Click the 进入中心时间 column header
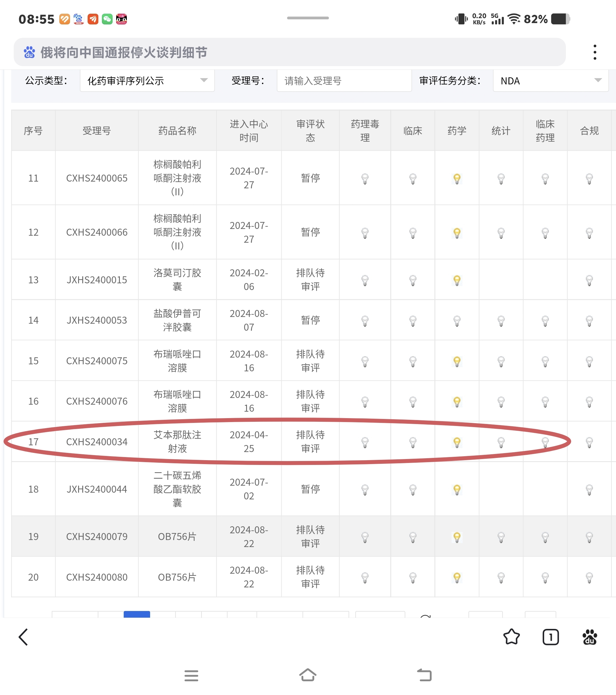 pos(249,131)
